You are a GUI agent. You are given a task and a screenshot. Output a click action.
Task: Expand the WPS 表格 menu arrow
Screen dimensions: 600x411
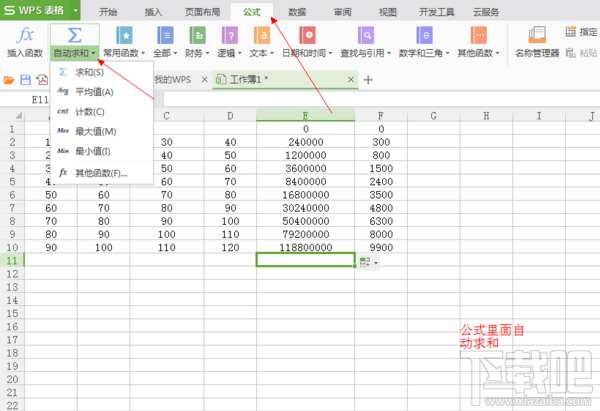pos(76,10)
